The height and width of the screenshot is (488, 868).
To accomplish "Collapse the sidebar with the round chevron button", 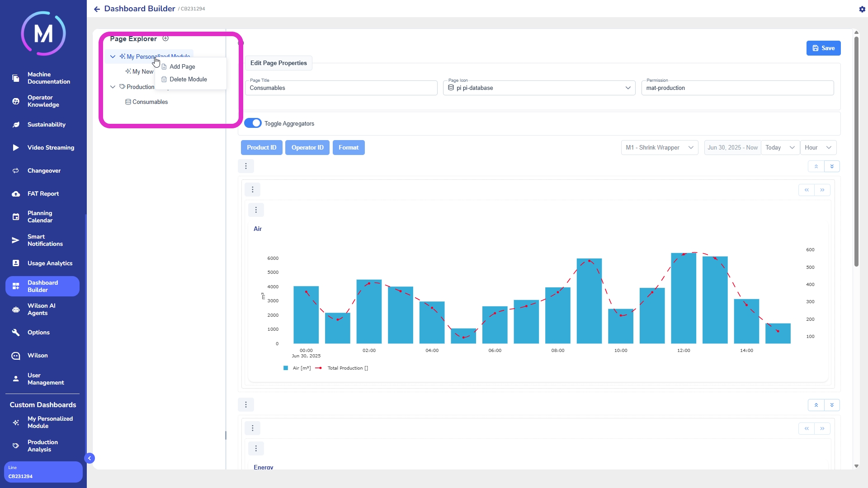I will [90, 458].
